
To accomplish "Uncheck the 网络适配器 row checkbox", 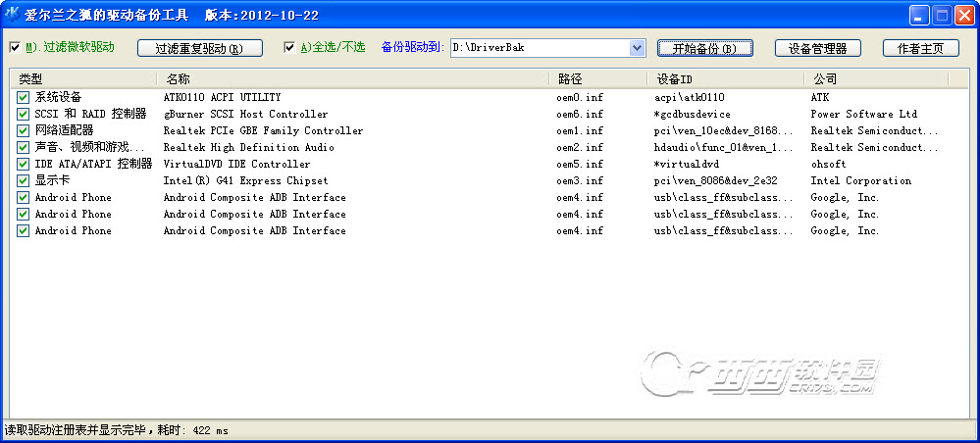I will pos(24,130).
